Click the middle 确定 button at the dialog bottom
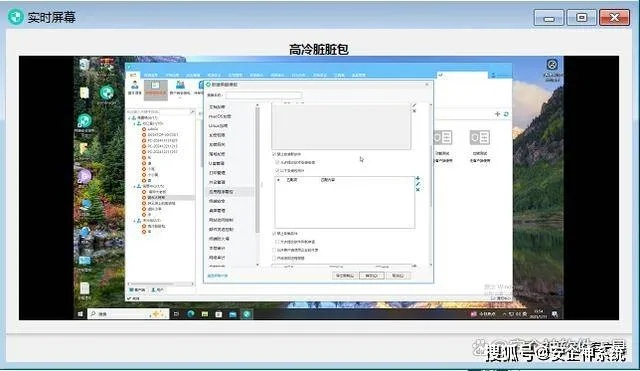 371,276
